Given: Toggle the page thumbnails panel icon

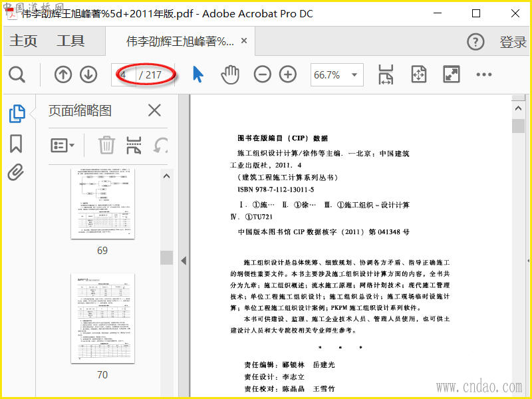Looking at the screenshot, I should 17,113.
